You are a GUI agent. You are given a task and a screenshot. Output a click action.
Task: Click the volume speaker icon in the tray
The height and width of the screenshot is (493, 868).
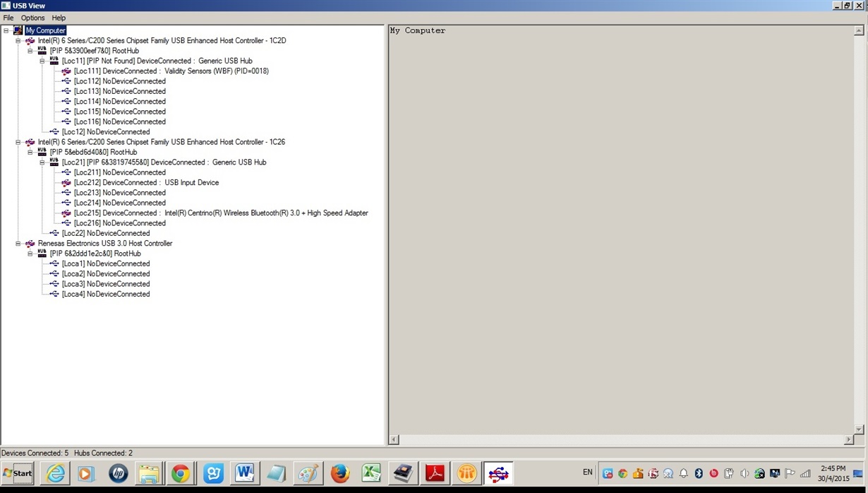tap(744, 473)
